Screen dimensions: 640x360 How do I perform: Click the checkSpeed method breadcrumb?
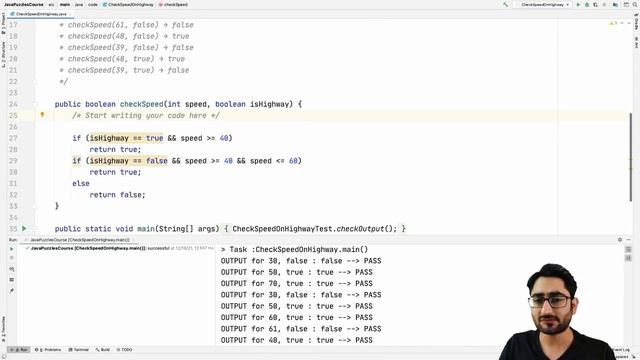(x=173, y=4)
